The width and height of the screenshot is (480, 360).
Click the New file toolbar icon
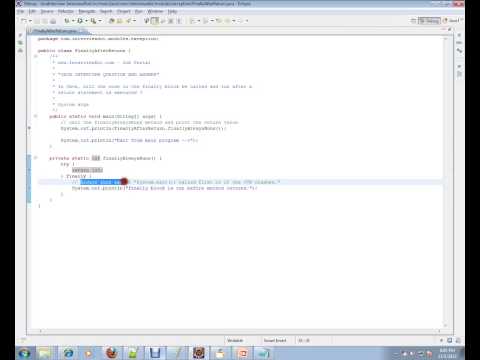23,21
